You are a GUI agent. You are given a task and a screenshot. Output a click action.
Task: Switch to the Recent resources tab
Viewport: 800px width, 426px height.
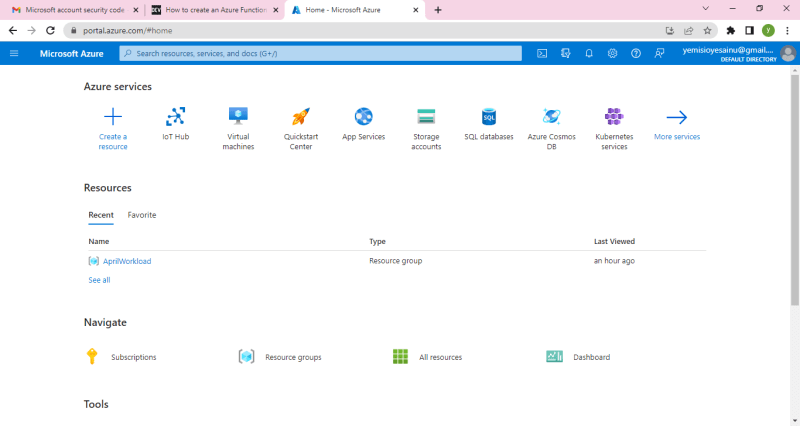(101, 215)
